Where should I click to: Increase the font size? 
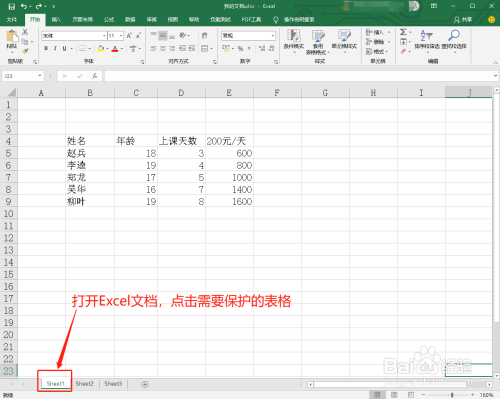coord(129,36)
